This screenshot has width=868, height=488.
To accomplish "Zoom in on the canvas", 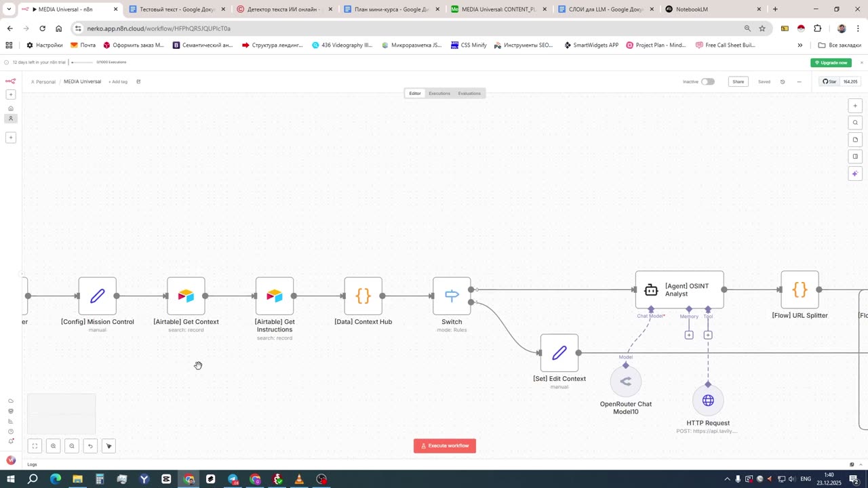I will (x=54, y=446).
